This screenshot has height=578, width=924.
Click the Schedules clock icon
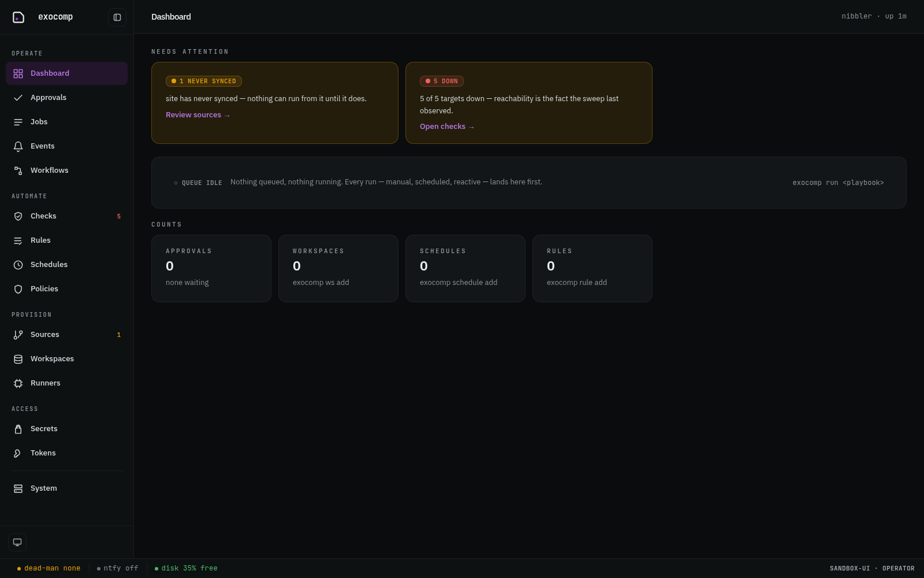point(18,265)
